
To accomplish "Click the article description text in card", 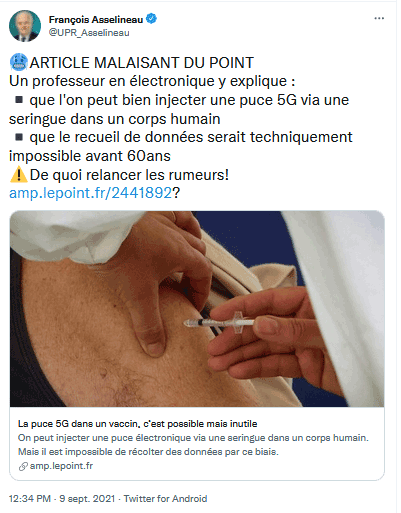I will tap(193, 445).
